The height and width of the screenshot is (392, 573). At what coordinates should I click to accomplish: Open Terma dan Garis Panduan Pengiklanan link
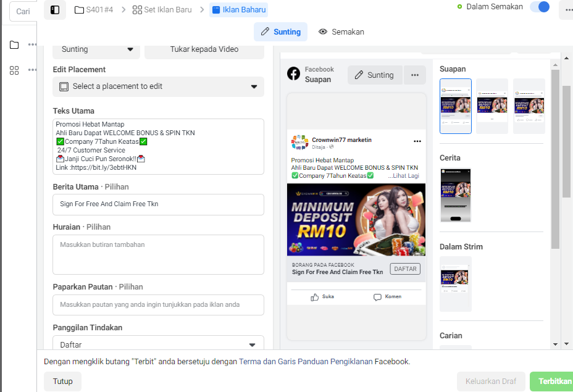[x=306, y=362]
